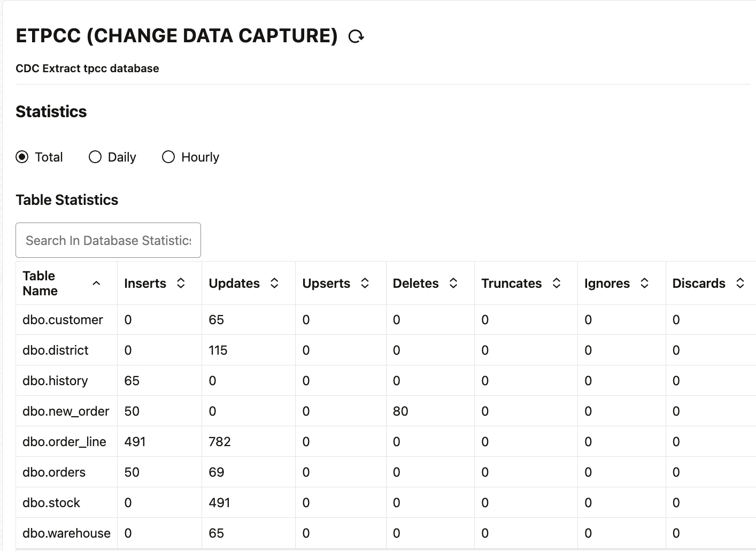This screenshot has width=756, height=551.
Task: Click the Upserts column sort icon
Action: pos(365,284)
